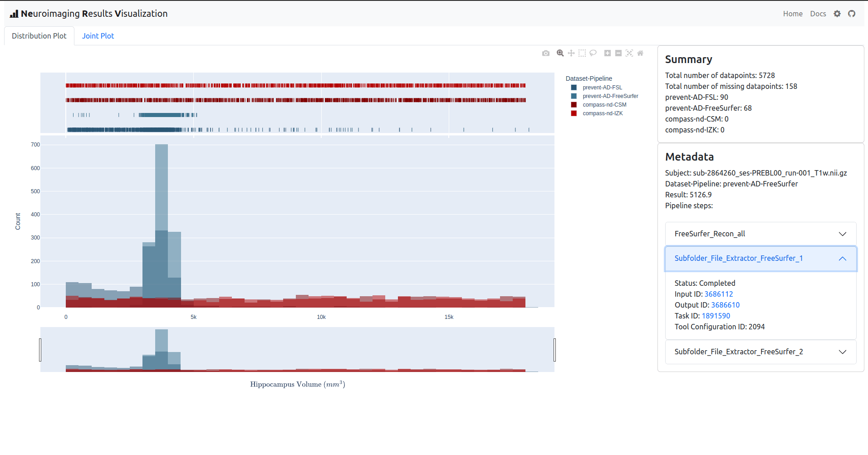This screenshot has height=455, width=868.
Task: Click the Hippocampus Volume axis title
Action: [x=298, y=384]
